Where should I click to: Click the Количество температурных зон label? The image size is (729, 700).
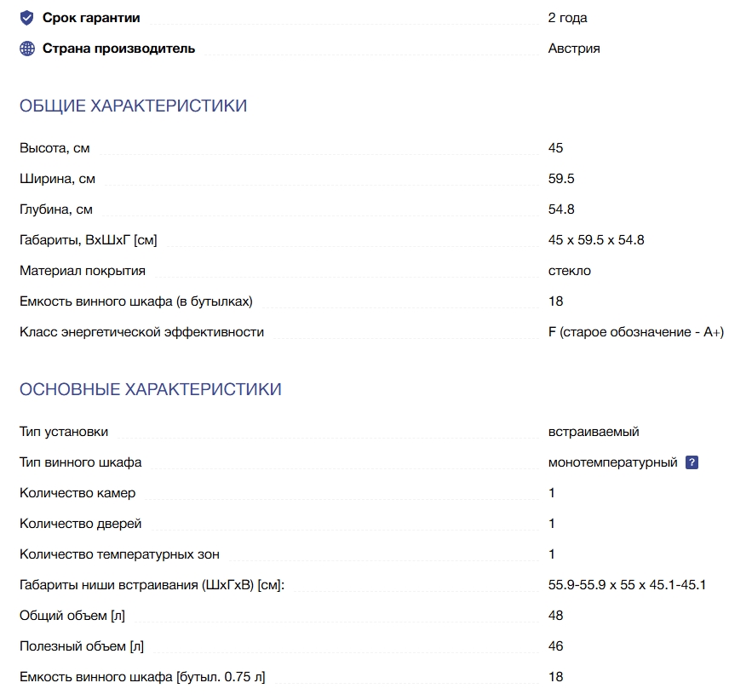coord(119,554)
